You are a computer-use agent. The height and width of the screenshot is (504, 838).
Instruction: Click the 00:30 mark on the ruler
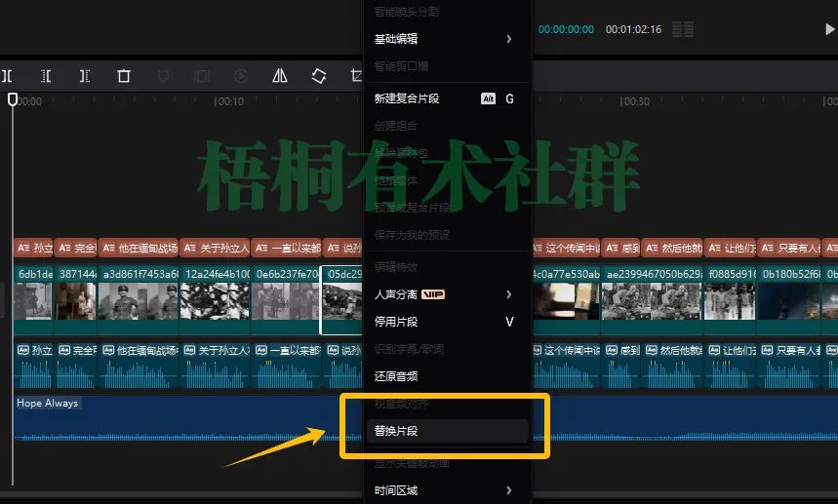pos(635,101)
